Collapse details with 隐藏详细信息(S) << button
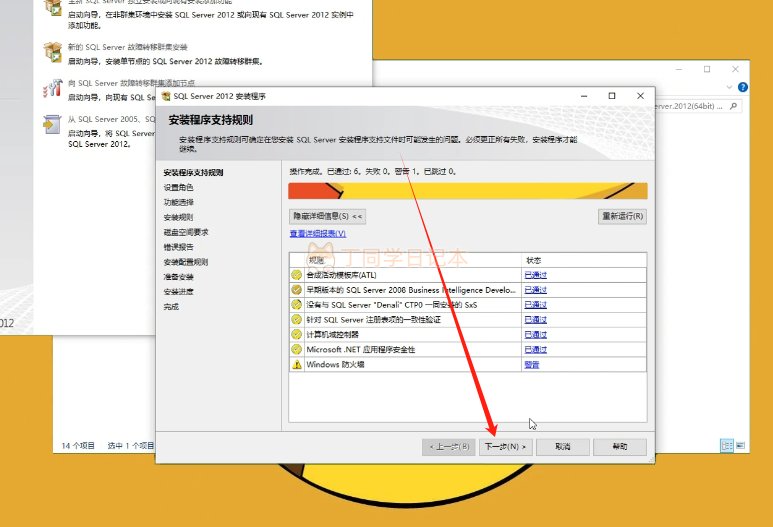Viewport: 773px width, 527px height. (328, 216)
